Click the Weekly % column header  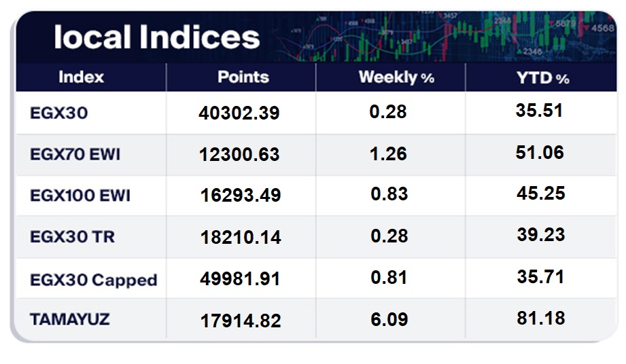(x=396, y=77)
